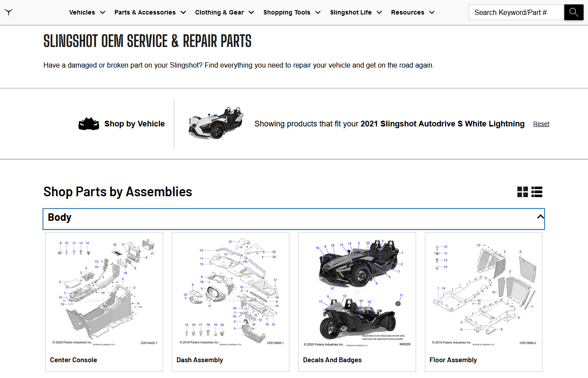
Task: Switch to grid view layout
Action: pyautogui.click(x=523, y=192)
